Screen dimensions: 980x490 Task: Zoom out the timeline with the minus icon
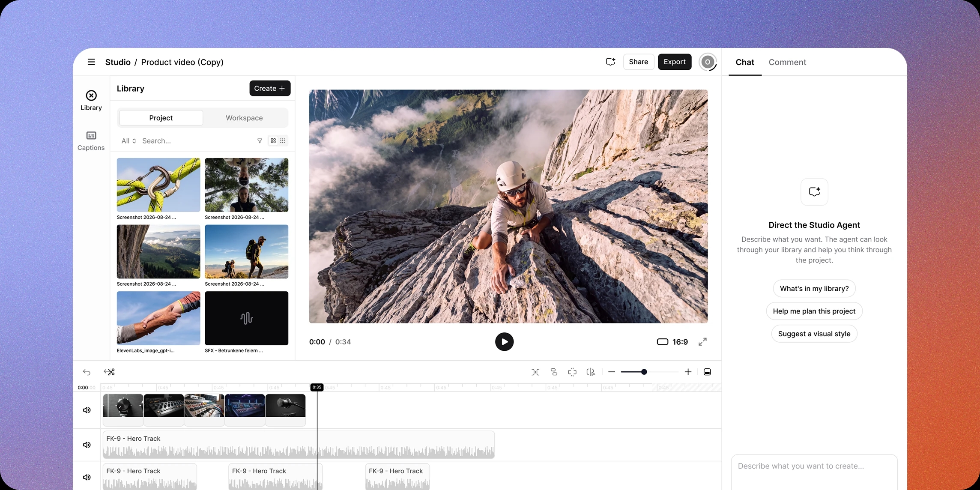[612, 372]
